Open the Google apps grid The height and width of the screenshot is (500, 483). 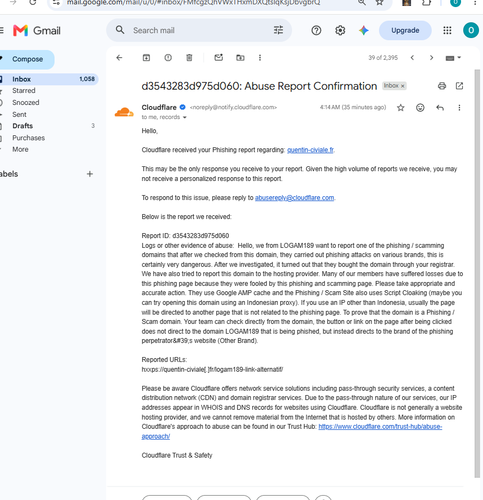click(x=447, y=30)
